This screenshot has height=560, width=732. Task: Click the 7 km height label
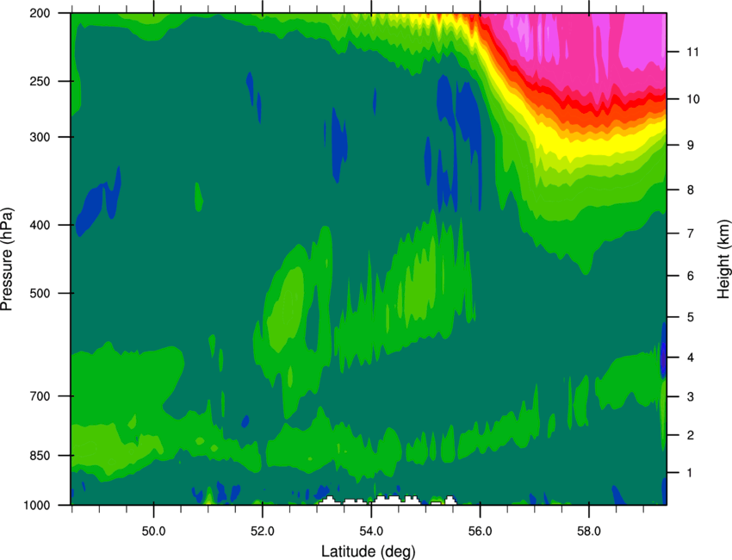point(690,233)
